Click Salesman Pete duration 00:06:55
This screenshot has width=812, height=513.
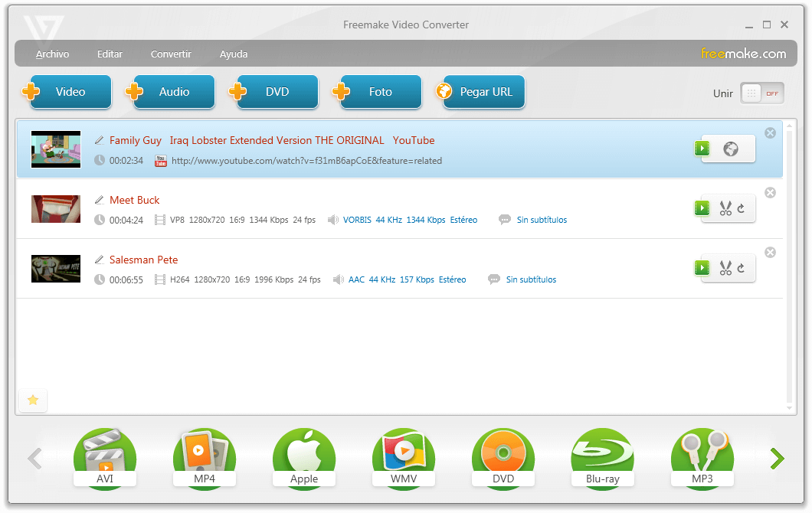126,279
